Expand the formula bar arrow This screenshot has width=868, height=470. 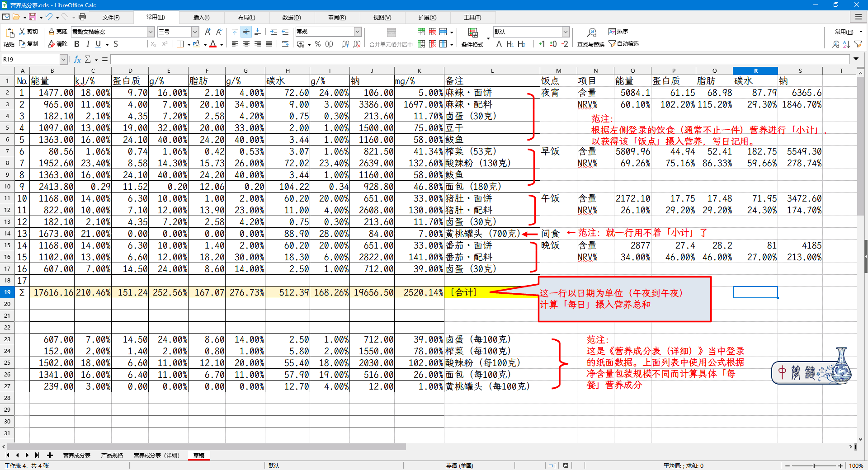tap(856, 59)
